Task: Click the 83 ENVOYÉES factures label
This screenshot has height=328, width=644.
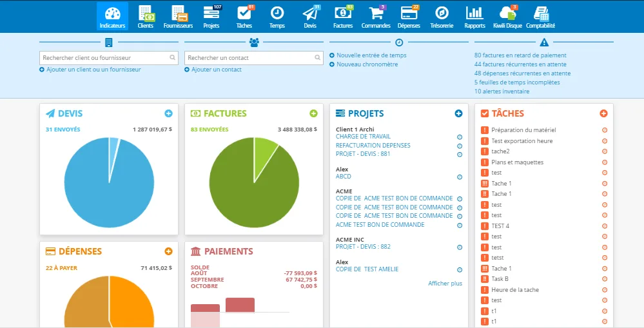Action: pos(209,130)
